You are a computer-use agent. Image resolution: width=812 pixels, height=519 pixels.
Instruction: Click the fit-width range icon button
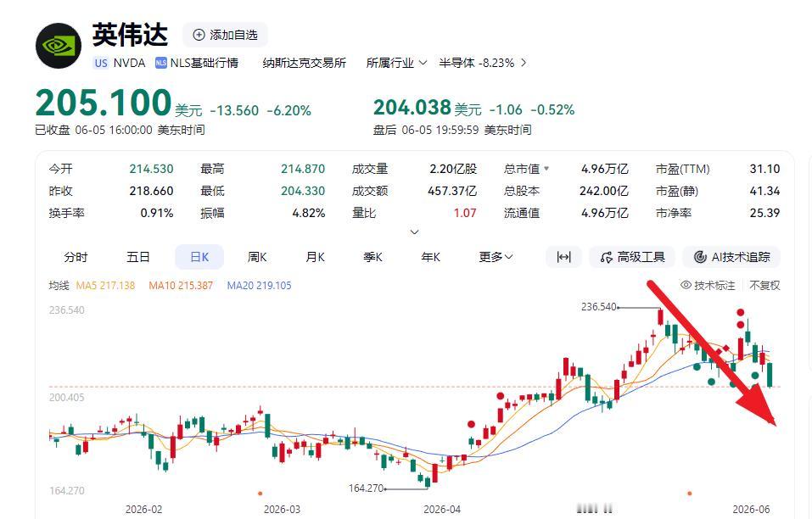[x=563, y=257]
